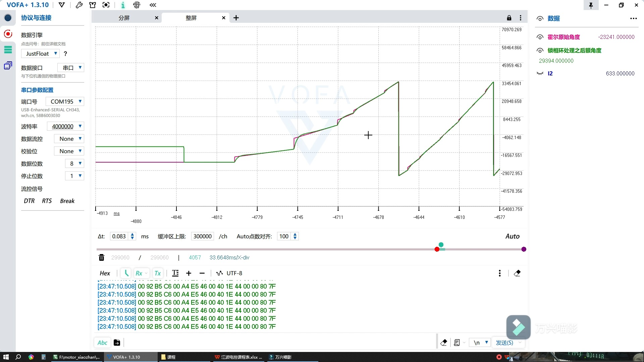Collapse sidebar with double-chevron icon
This screenshot has height=362, width=644.
(153, 5)
